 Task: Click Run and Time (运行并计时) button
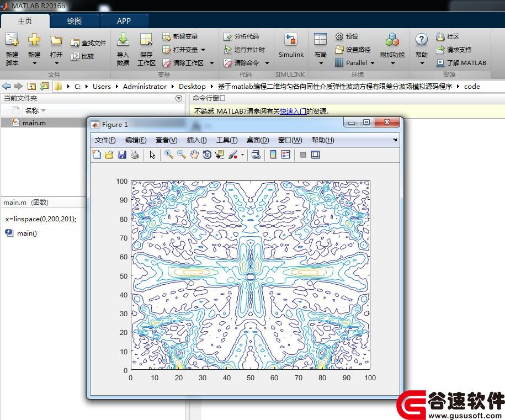(244, 50)
